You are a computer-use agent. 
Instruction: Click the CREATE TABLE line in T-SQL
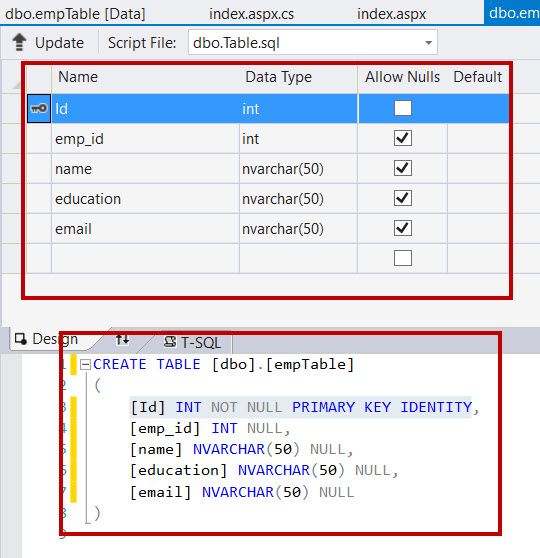coord(224,364)
